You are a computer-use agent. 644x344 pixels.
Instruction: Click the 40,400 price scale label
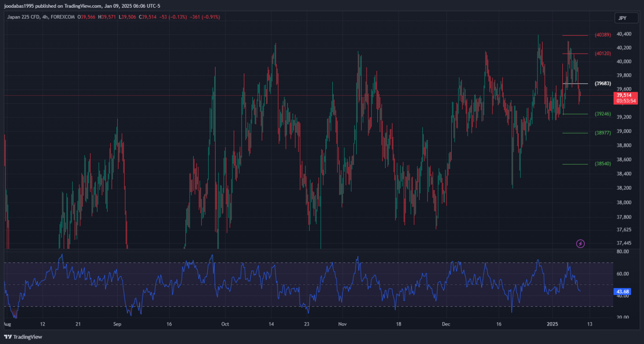point(624,34)
